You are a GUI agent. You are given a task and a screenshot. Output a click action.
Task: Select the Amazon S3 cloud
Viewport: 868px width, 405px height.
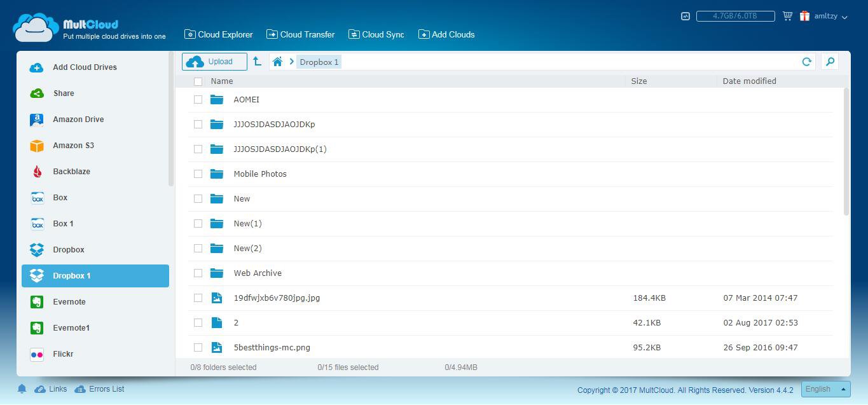coord(95,146)
